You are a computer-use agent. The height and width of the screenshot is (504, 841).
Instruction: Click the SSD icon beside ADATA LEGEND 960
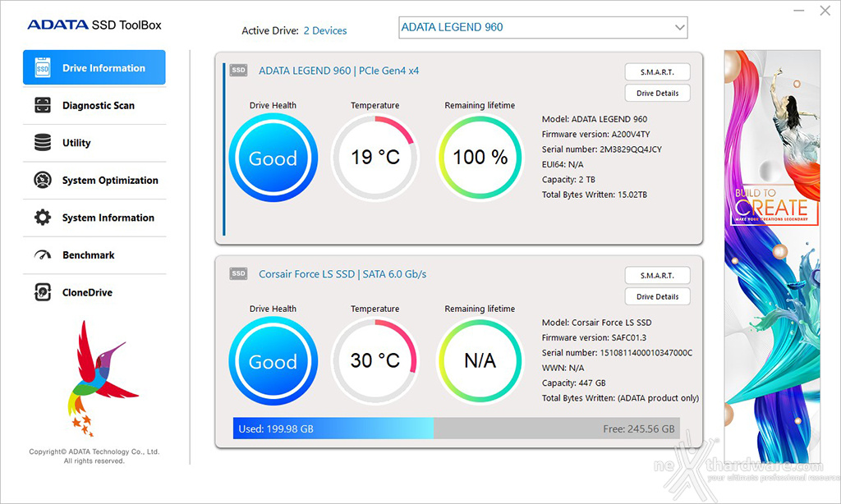point(239,71)
